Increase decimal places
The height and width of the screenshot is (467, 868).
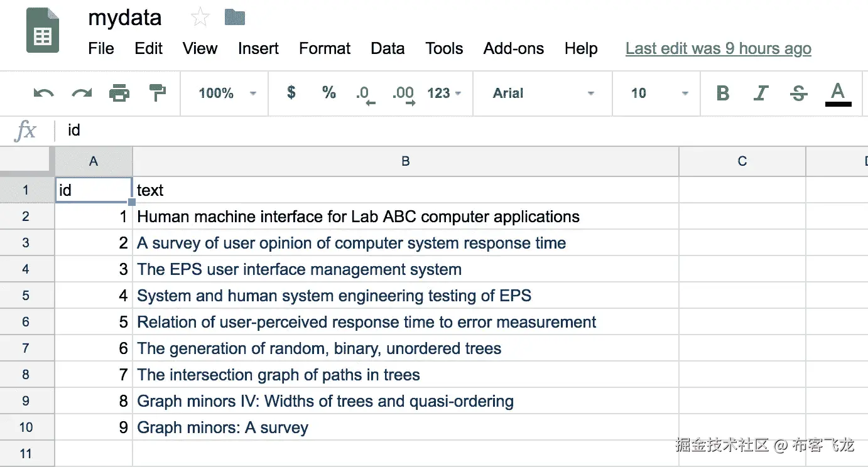coord(403,94)
